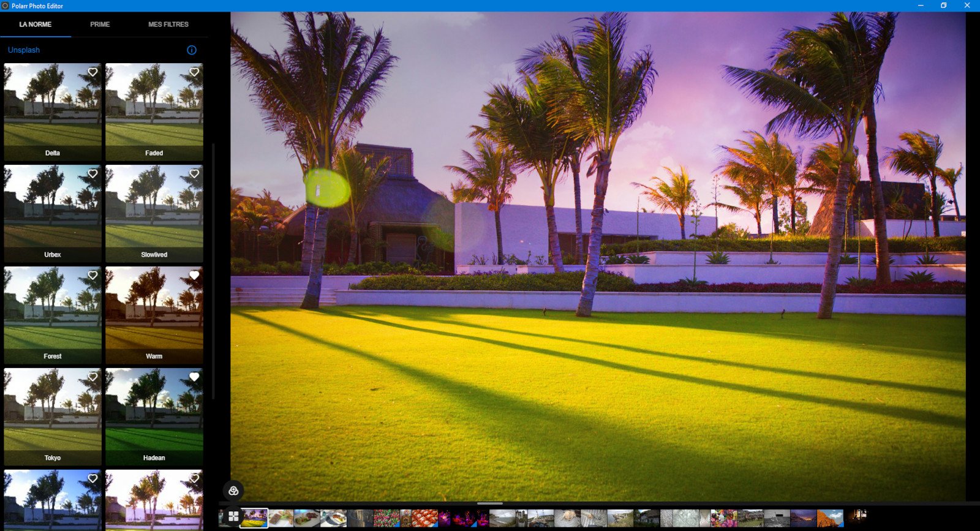The width and height of the screenshot is (980, 531).
Task: Click heart icon on Forest filter
Action: point(92,276)
